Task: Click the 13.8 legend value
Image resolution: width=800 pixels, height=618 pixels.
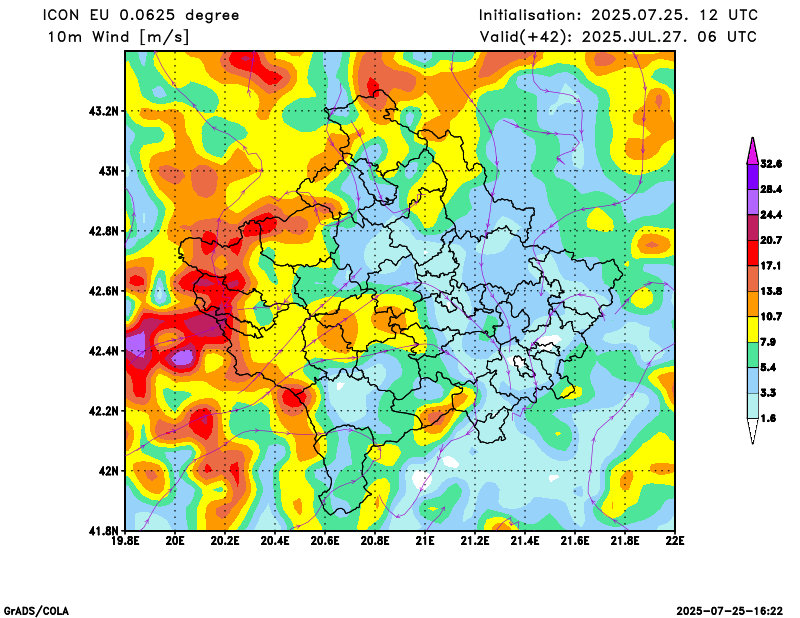Action: pos(771,291)
